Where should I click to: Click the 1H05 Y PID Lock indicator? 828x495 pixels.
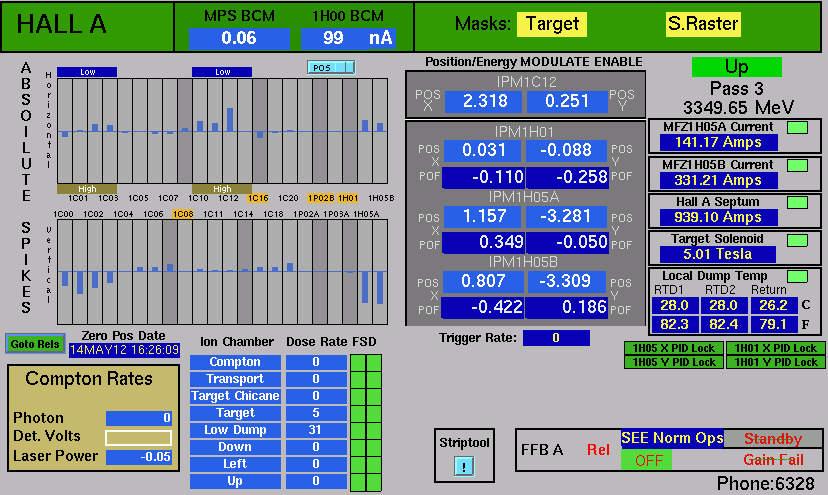673,362
